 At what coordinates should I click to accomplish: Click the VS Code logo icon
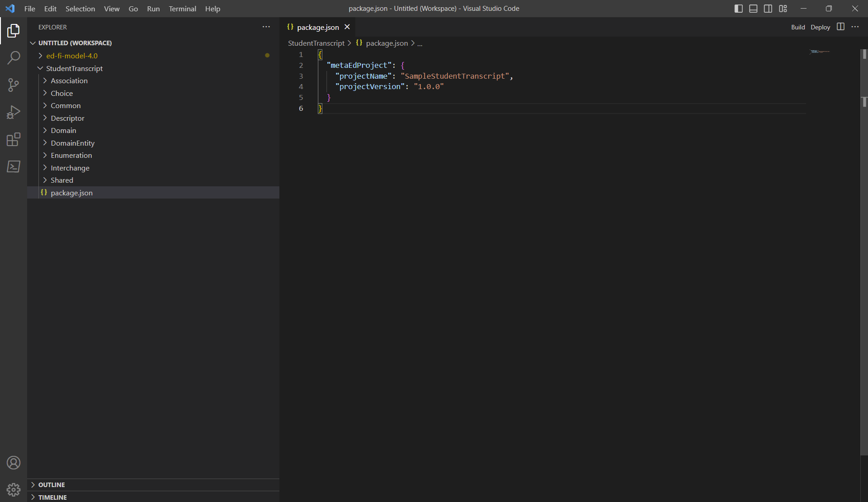[x=10, y=9]
